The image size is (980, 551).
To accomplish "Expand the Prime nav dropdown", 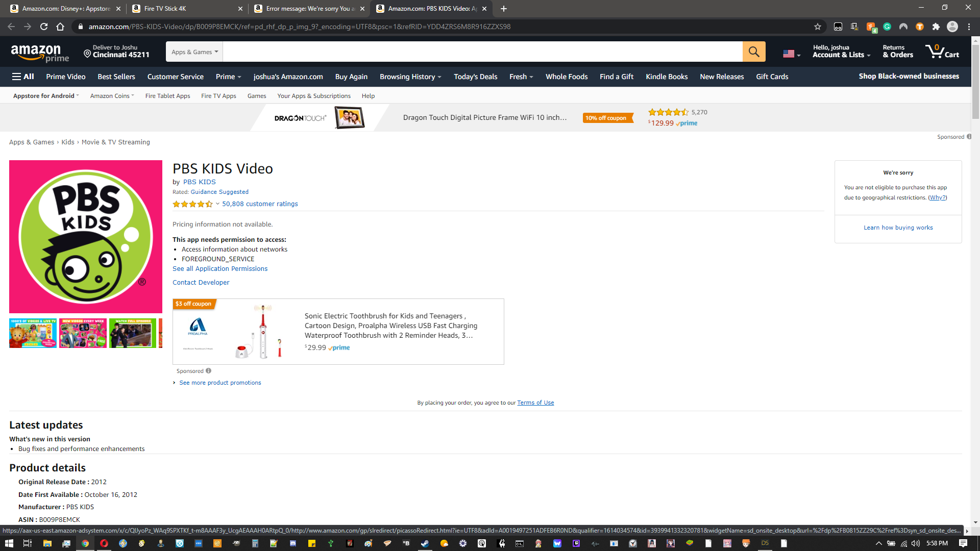I will point(228,77).
